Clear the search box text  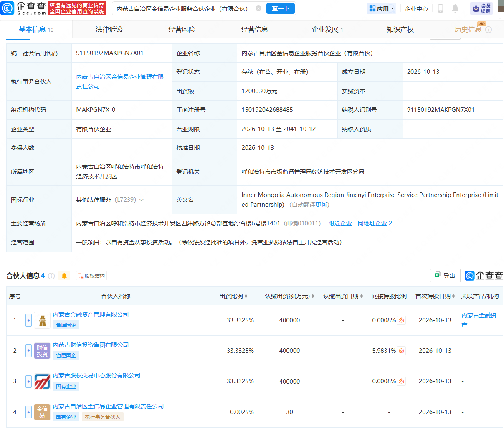[x=258, y=8]
